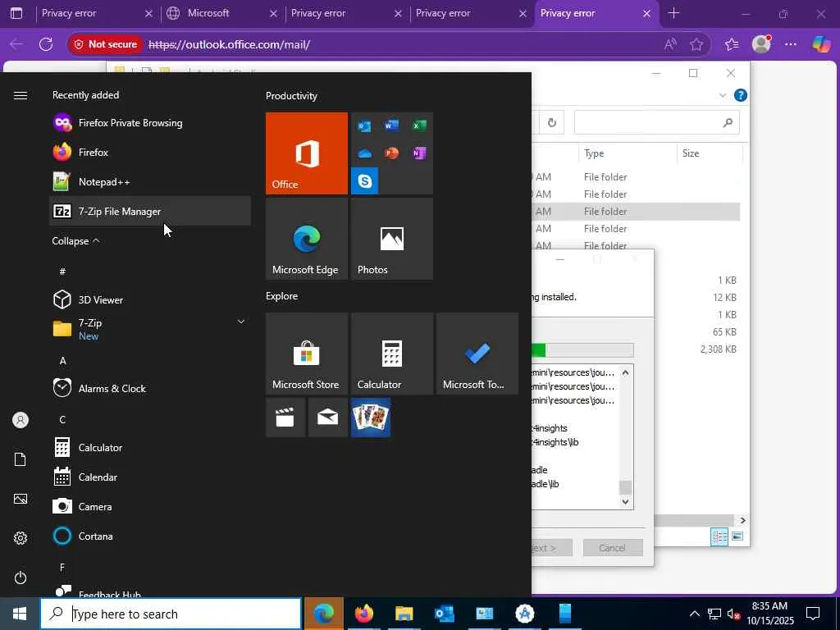Click the installer progress bar
The width and height of the screenshot is (840, 630).
click(x=583, y=350)
